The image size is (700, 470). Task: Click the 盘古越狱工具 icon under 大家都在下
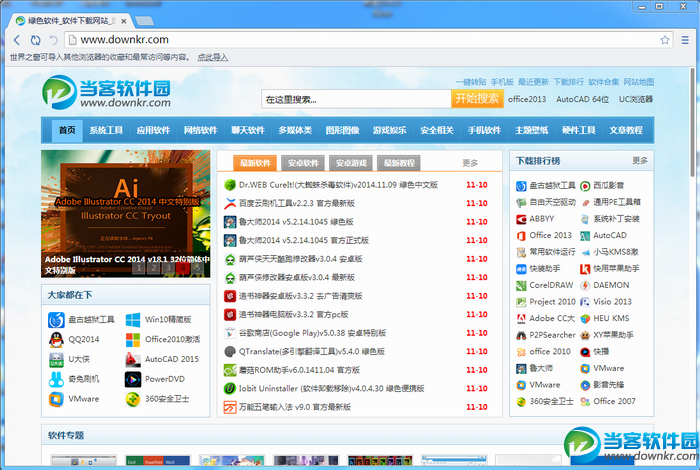[56, 320]
